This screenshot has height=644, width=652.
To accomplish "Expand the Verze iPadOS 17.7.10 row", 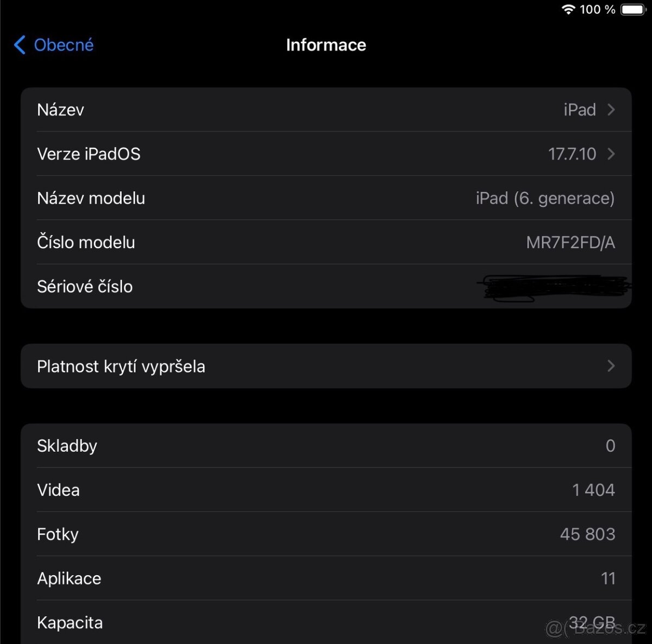I will pyautogui.click(x=326, y=154).
